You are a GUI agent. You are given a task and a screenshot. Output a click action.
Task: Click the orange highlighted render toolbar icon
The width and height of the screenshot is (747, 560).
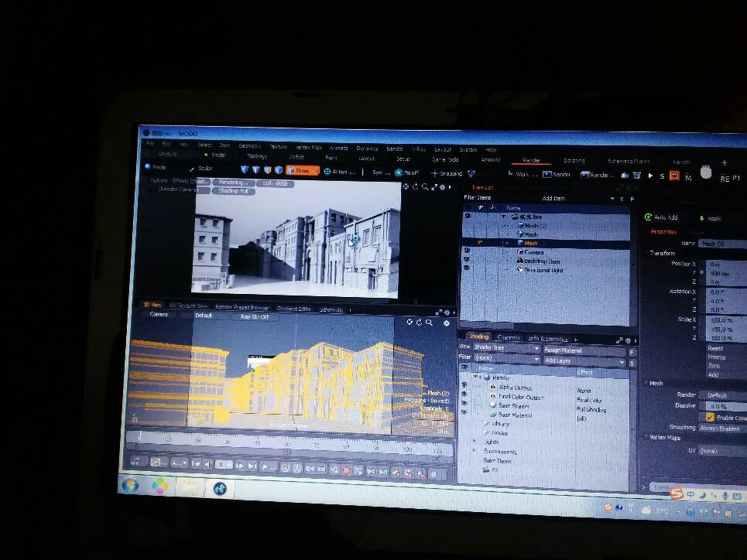[x=674, y=176]
